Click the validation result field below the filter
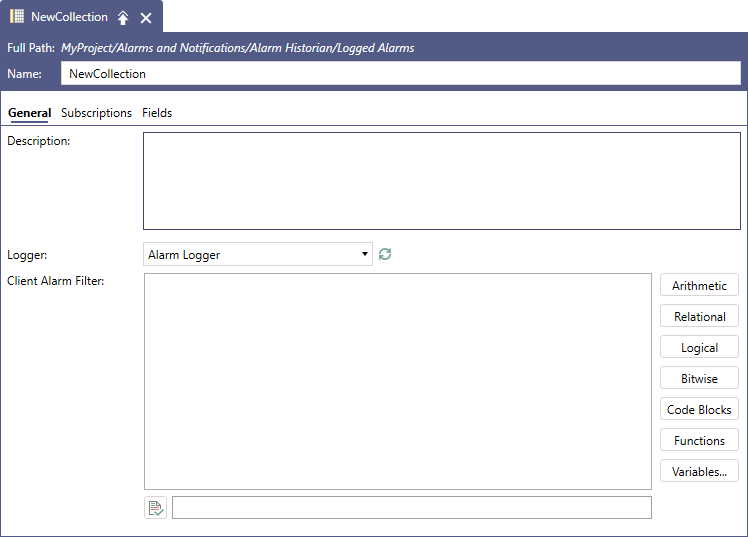 [x=412, y=507]
